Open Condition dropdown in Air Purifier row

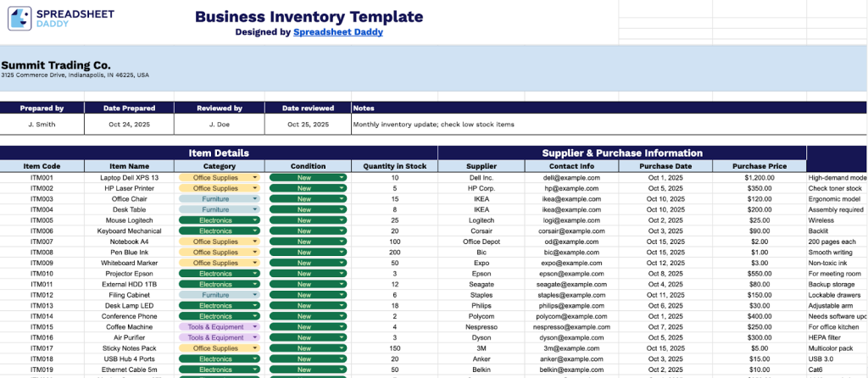342,337
